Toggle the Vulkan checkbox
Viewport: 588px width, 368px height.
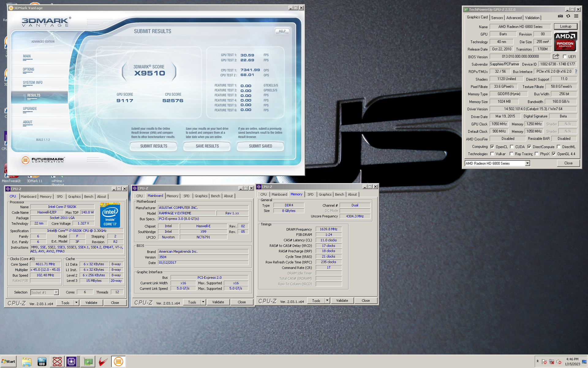[x=492, y=154]
